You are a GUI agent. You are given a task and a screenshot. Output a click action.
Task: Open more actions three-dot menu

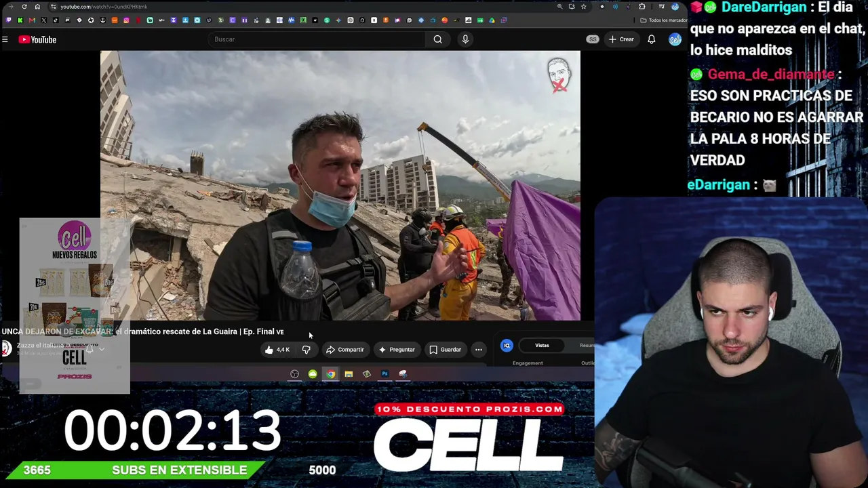pos(479,350)
